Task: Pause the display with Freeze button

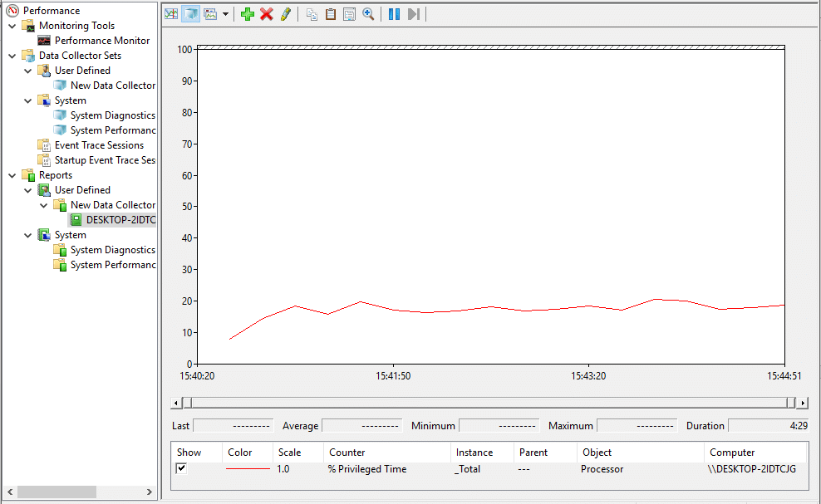Action: [394, 14]
